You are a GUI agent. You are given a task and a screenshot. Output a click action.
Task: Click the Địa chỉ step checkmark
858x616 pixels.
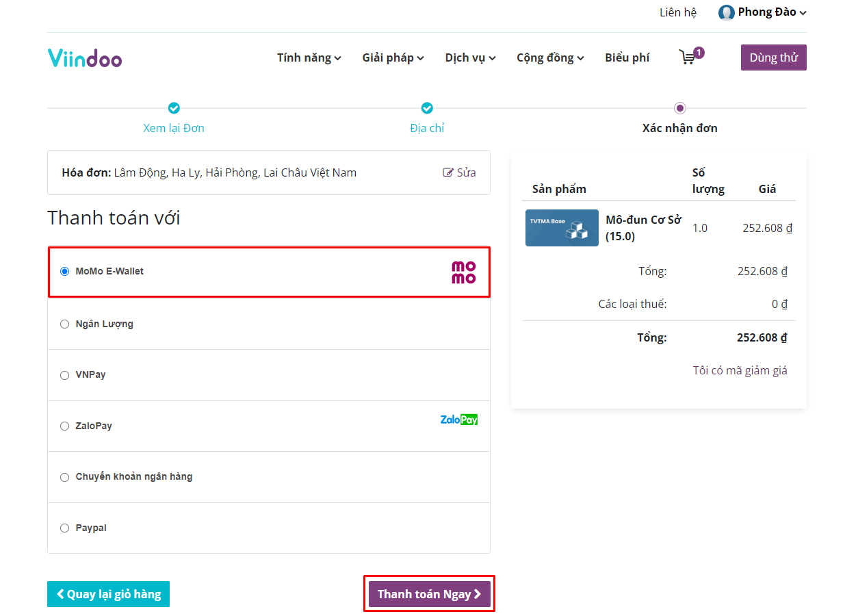tap(427, 108)
